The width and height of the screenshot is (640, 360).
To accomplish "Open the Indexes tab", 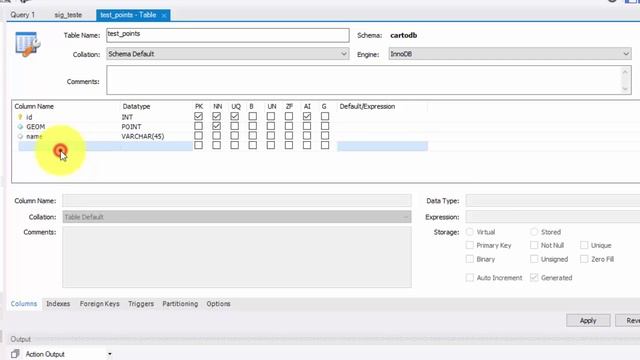I will click(x=58, y=304).
